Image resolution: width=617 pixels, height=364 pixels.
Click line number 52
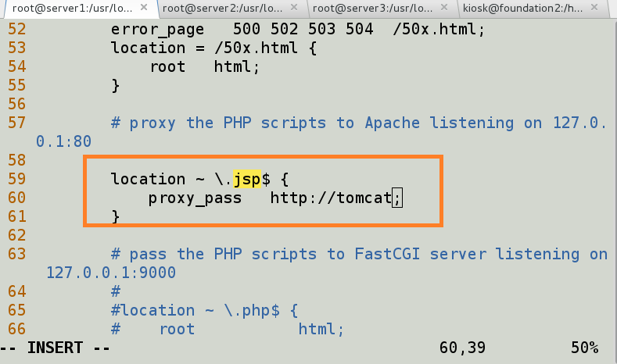click(x=17, y=29)
